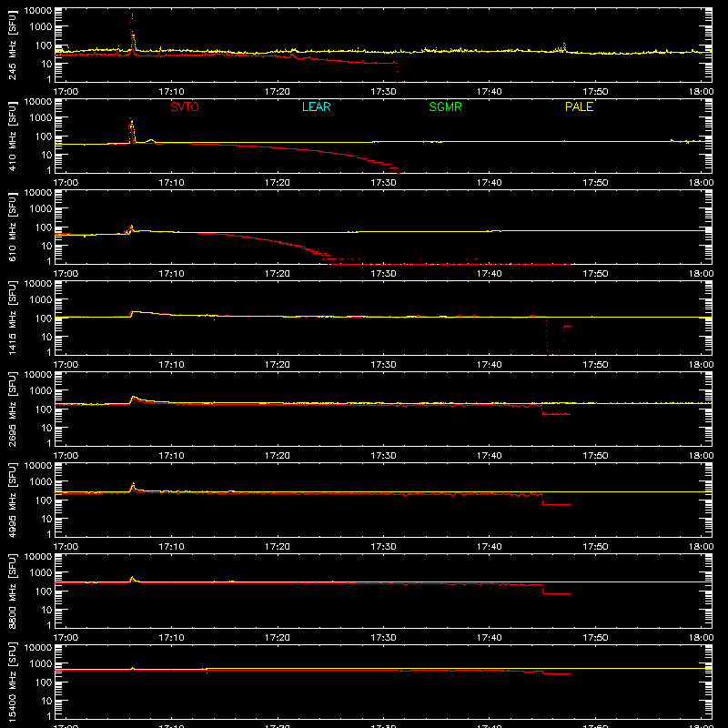728x728 pixels.
Task: Click the 10 tick value on 8800 MHz panel
Action: 46,610
